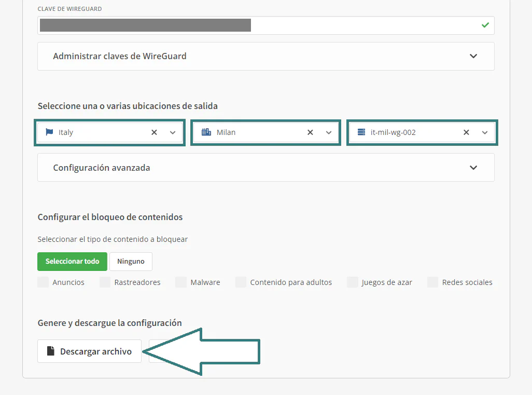The width and height of the screenshot is (532, 395).
Task: Expand Configuración avanzada section
Action: (265, 168)
